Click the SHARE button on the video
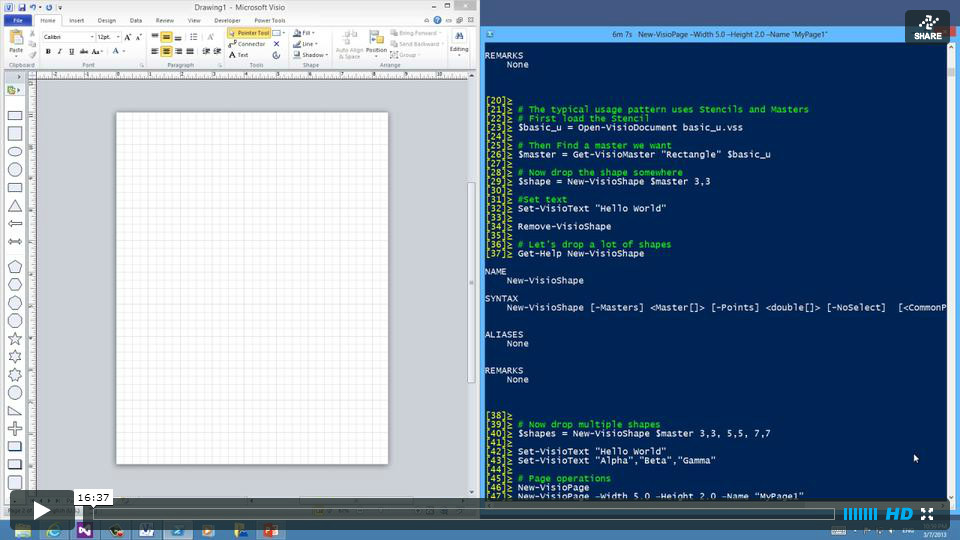This screenshot has width=960, height=540. click(927, 27)
